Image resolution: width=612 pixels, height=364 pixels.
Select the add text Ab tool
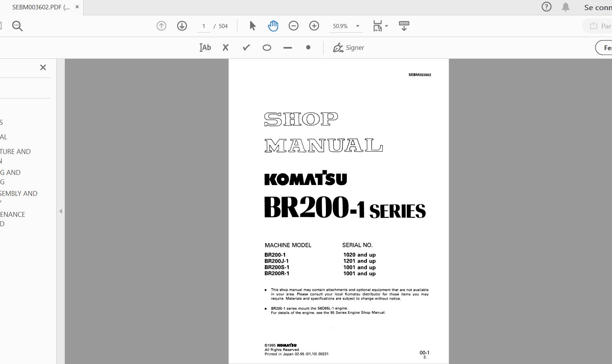(205, 48)
